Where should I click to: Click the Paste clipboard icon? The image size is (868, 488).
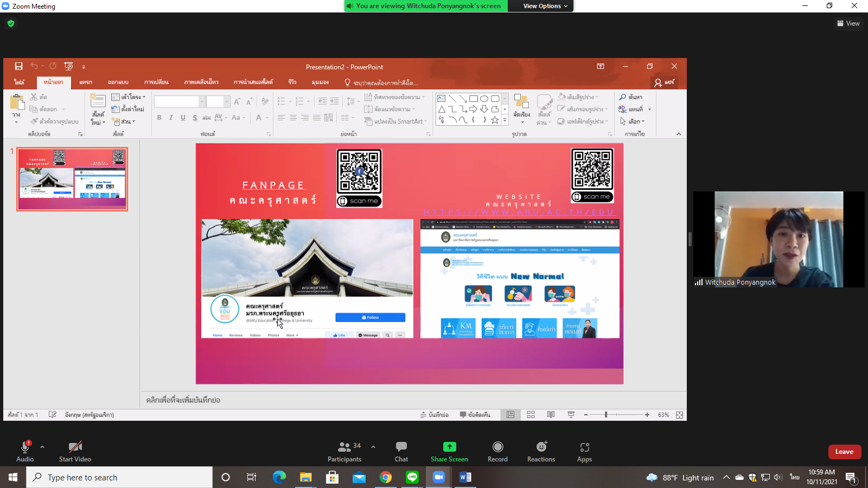[x=17, y=102]
